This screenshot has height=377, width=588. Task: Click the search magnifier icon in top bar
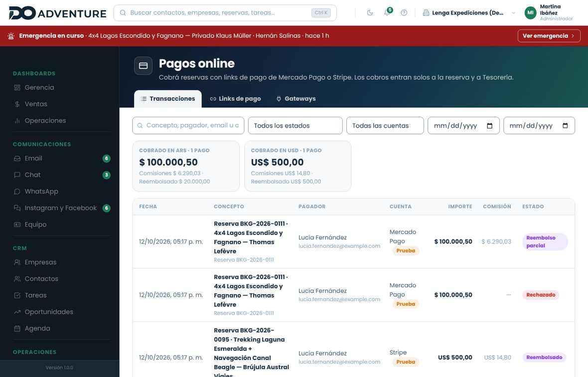[x=123, y=13]
